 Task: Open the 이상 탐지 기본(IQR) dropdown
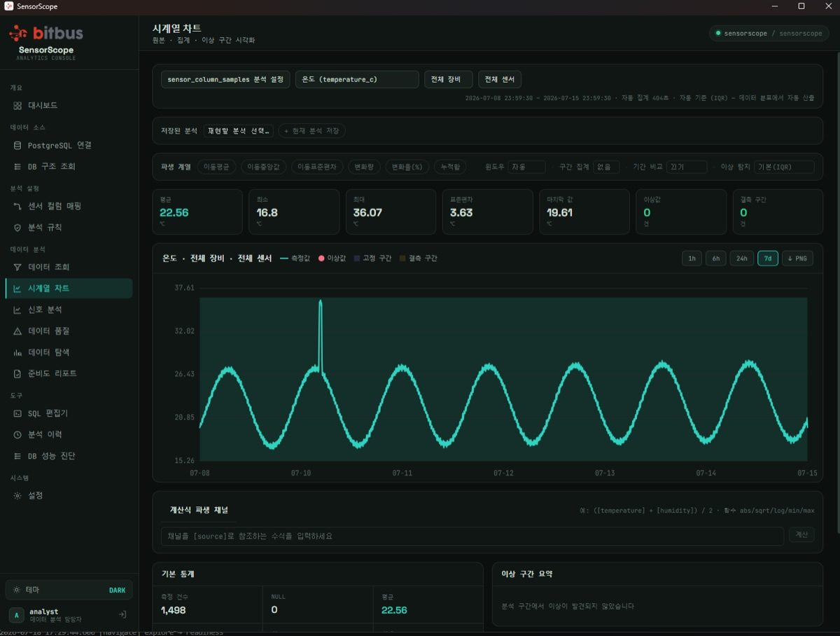coord(784,167)
